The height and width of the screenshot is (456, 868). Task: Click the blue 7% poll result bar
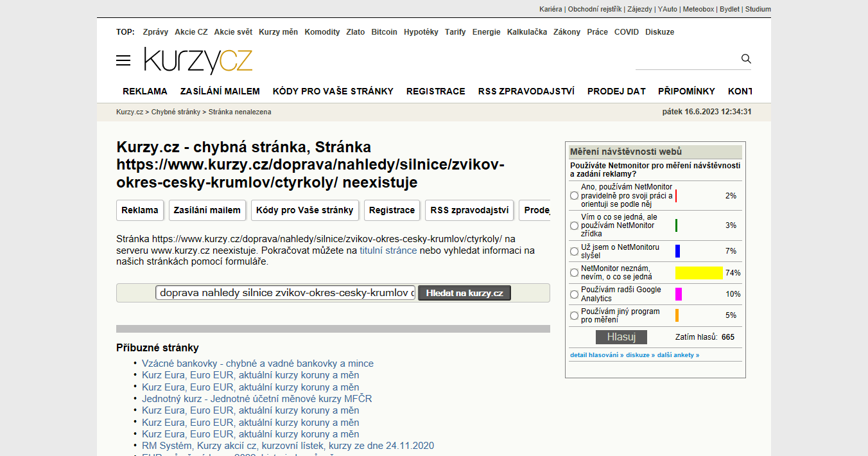(677, 251)
